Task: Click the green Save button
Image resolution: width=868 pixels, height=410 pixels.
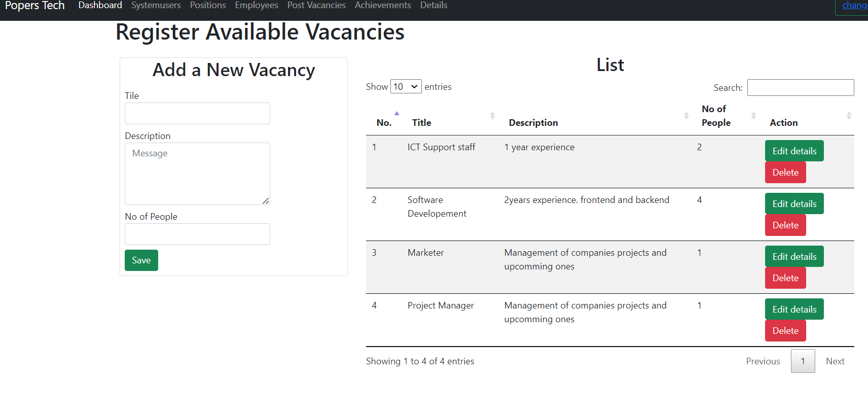Action: (x=141, y=260)
